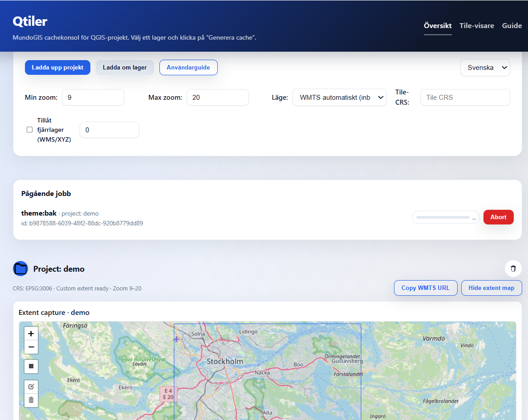Expand the Läge WMTS mode dropdown
528x420 pixels.
tap(339, 98)
